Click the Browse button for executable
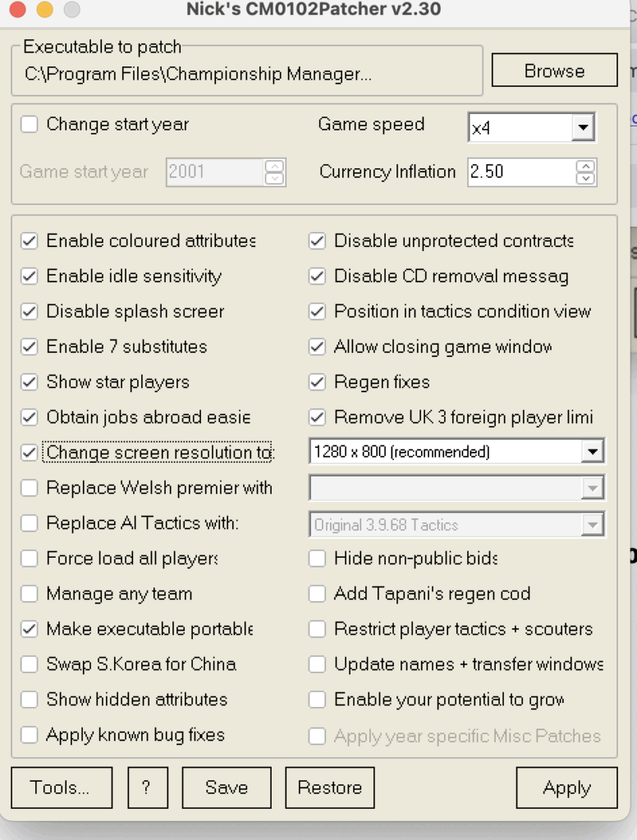The image size is (637, 840). tap(554, 71)
